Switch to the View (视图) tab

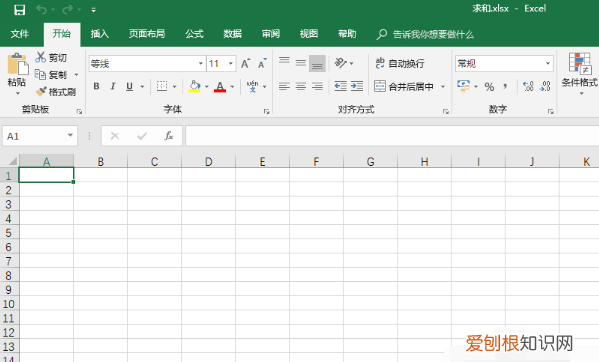309,34
